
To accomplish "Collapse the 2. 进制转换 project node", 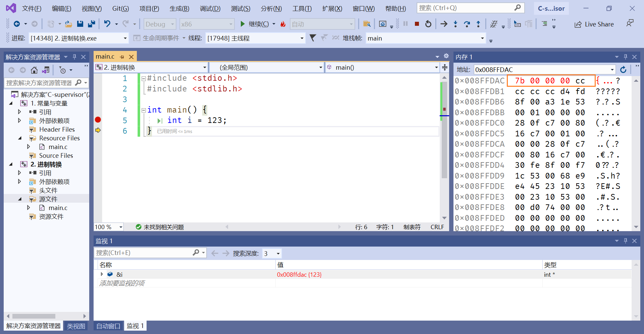I will (11, 164).
